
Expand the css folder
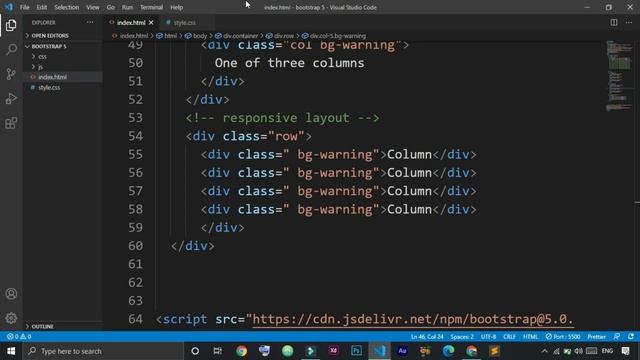[62, 56]
